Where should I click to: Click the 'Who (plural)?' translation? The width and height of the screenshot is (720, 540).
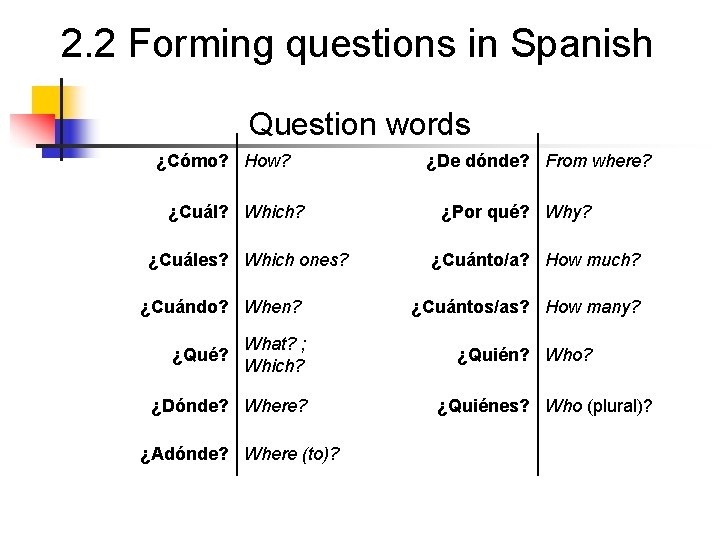[599, 406]
